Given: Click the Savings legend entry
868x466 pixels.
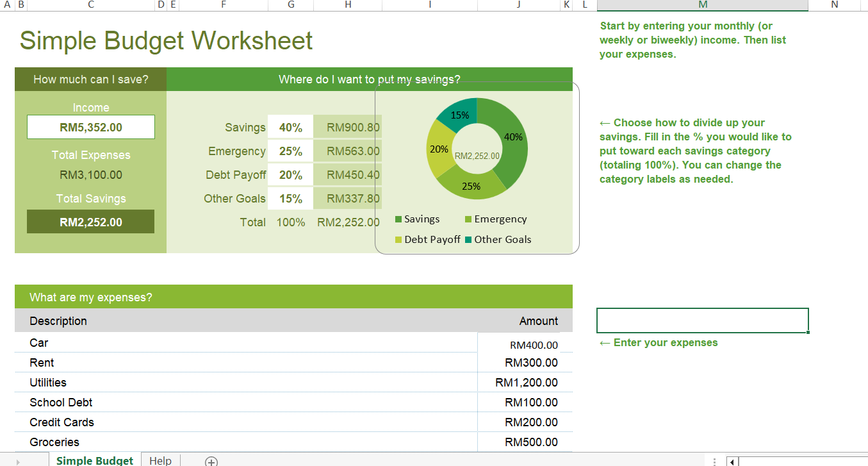Looking at the screenshot, I should [417, 219].
